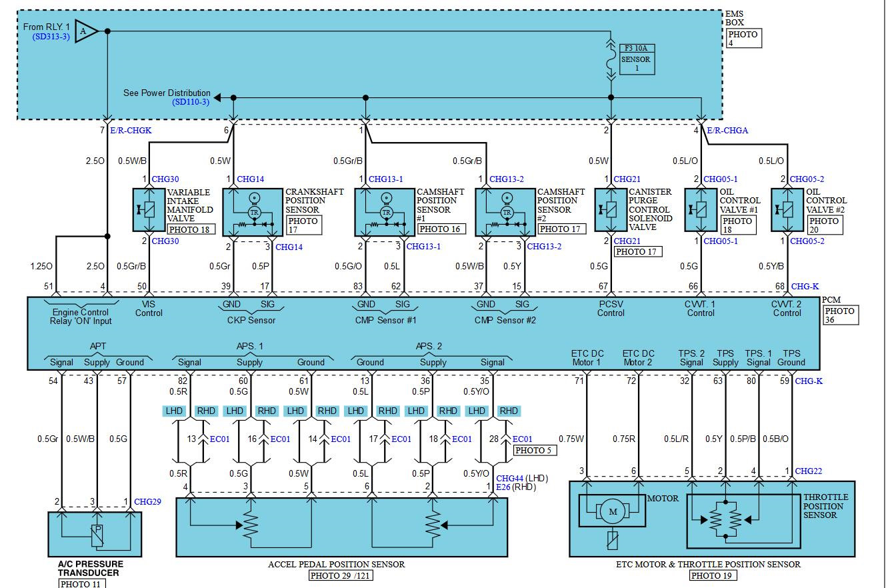Open PHOTO 17 under crankshaft position sensor label

[x=304, y=225]
